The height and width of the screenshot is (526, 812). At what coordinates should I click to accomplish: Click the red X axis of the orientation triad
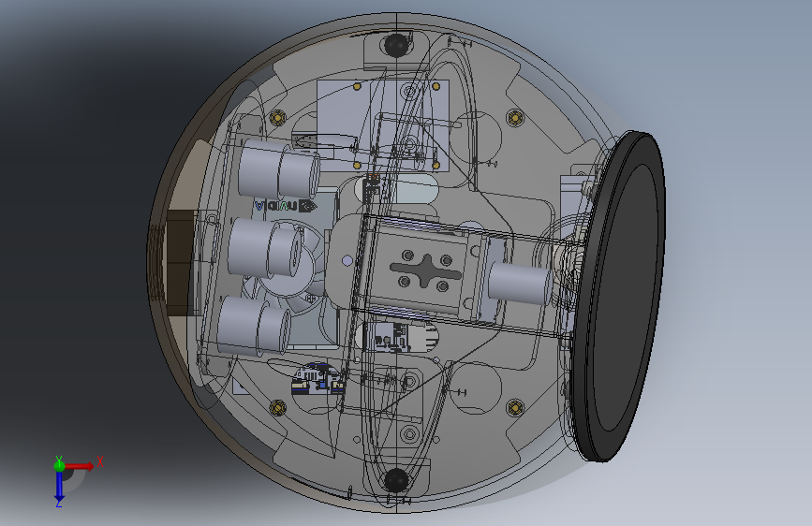click(79, 466)
